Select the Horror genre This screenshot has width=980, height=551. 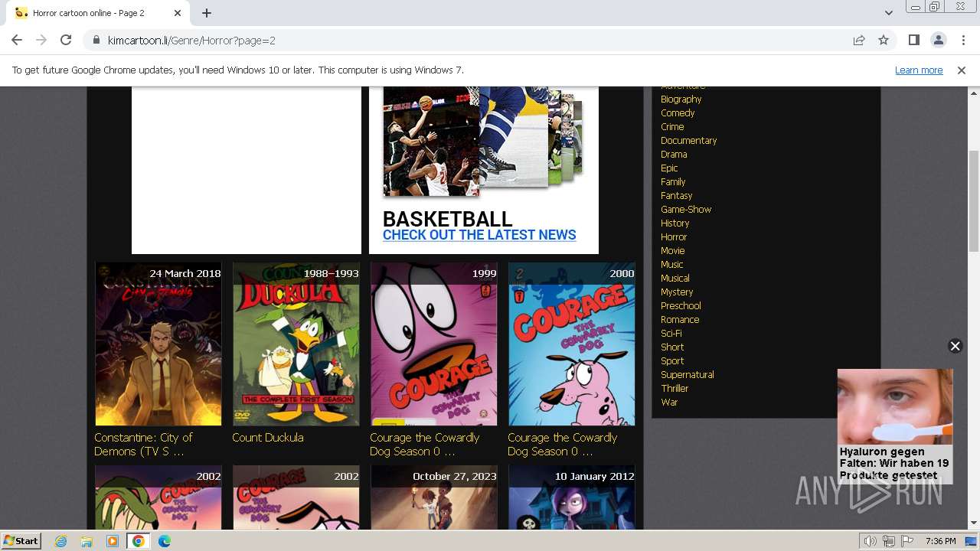click(x=674, y=236)
